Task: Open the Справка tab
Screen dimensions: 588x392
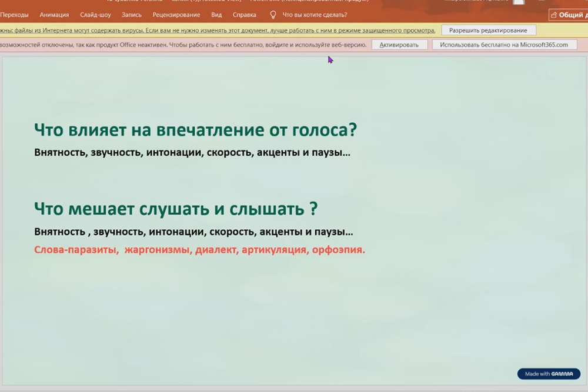Action: 244,15
